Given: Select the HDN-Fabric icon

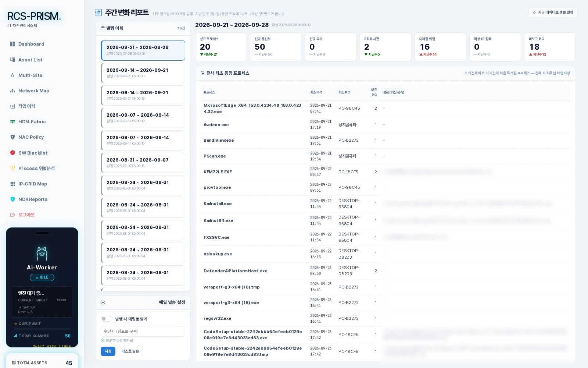Looking at the screenshot, I should (12, 122).
